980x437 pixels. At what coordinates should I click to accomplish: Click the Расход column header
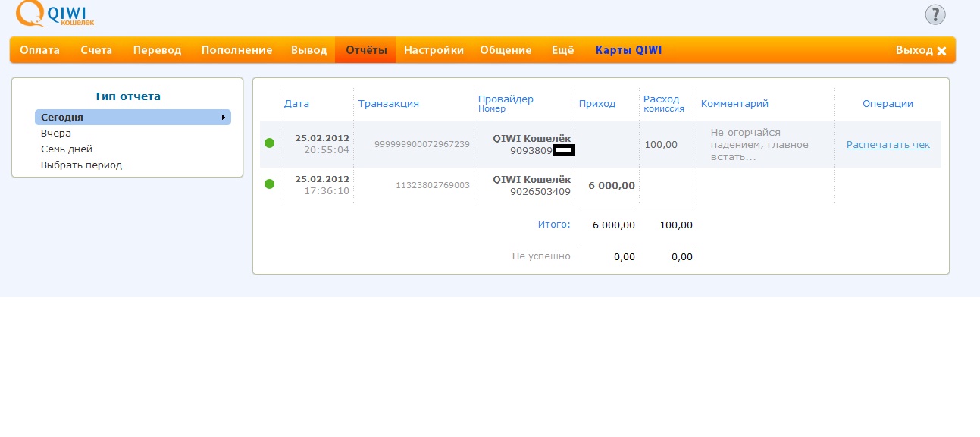click(661, 99)
